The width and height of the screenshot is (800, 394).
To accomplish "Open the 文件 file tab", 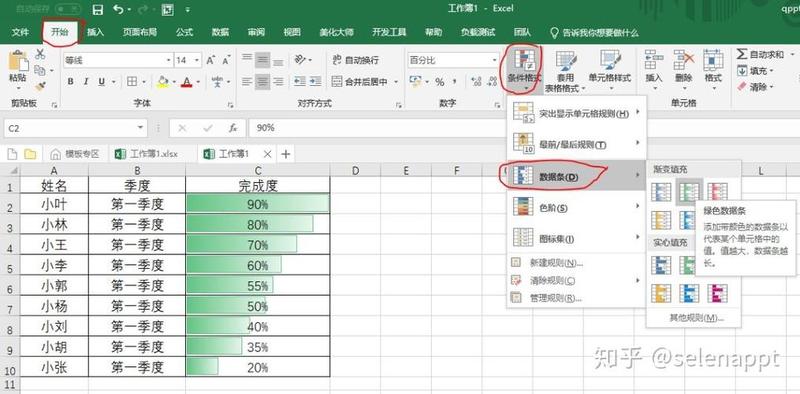I will [x=20, y=32].
